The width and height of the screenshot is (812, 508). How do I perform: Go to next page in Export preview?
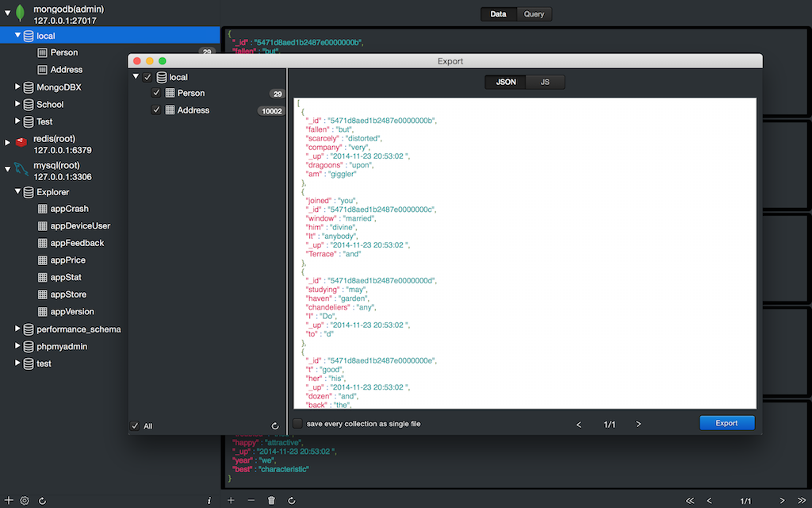click(638, 425)
